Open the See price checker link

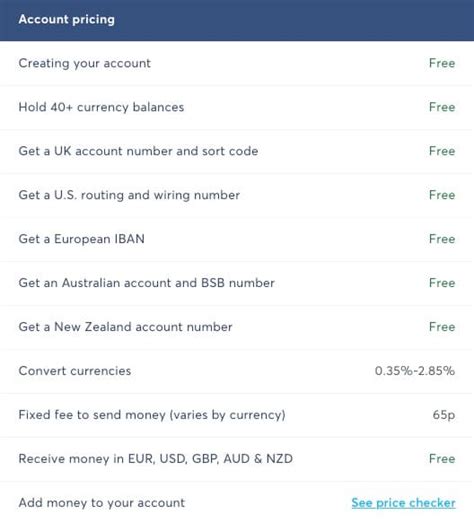(x=403, y=503)
